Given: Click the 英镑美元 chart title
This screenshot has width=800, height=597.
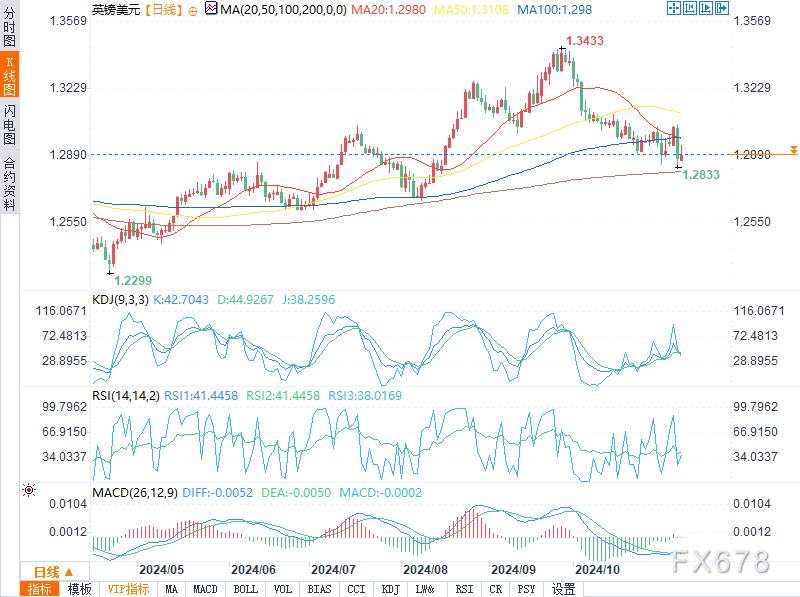Looking at the screenshot, I should click(116, 9).
